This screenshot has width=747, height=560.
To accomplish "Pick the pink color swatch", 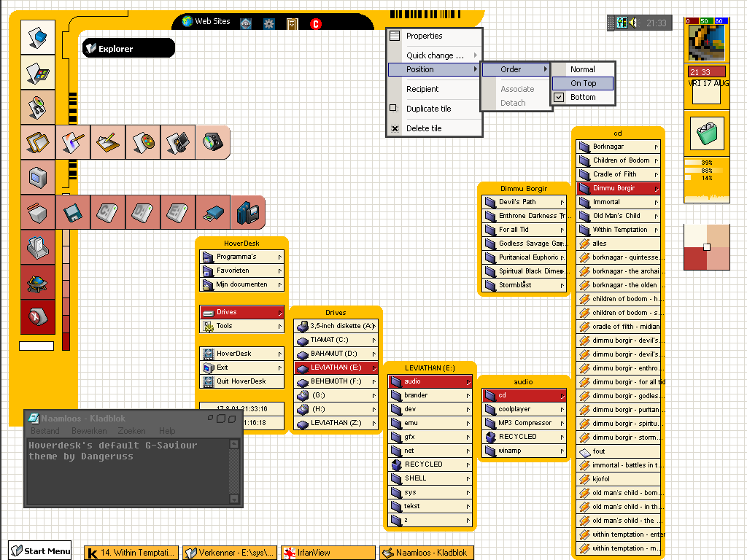I will (x=719, y=259).
